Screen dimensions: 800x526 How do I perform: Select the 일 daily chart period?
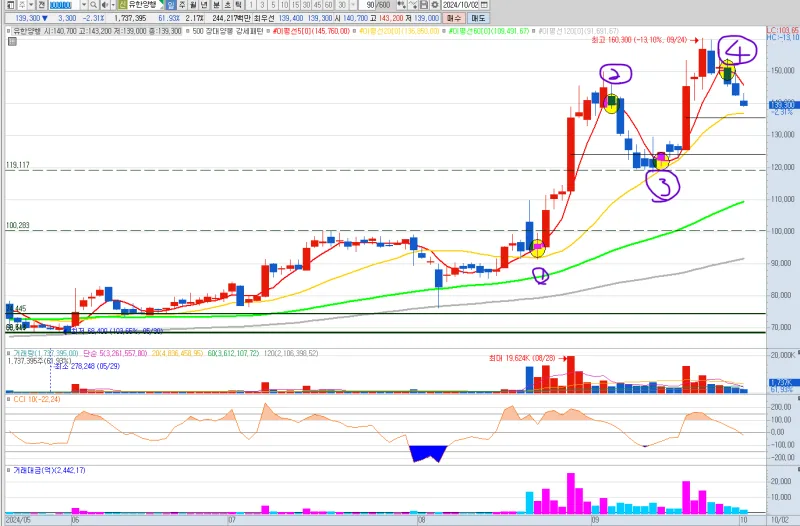pyautogui.click(x=170, y=6)
